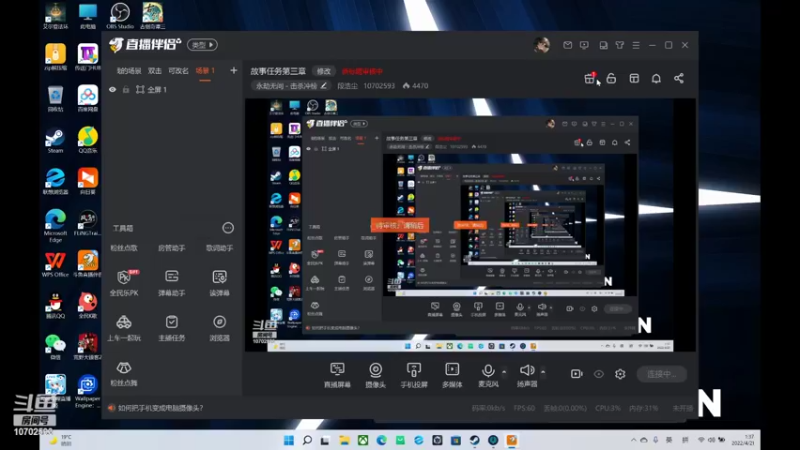Add 多媒体 multimedia source
This screenshot has width=800, height=450.
coord(452,375)
